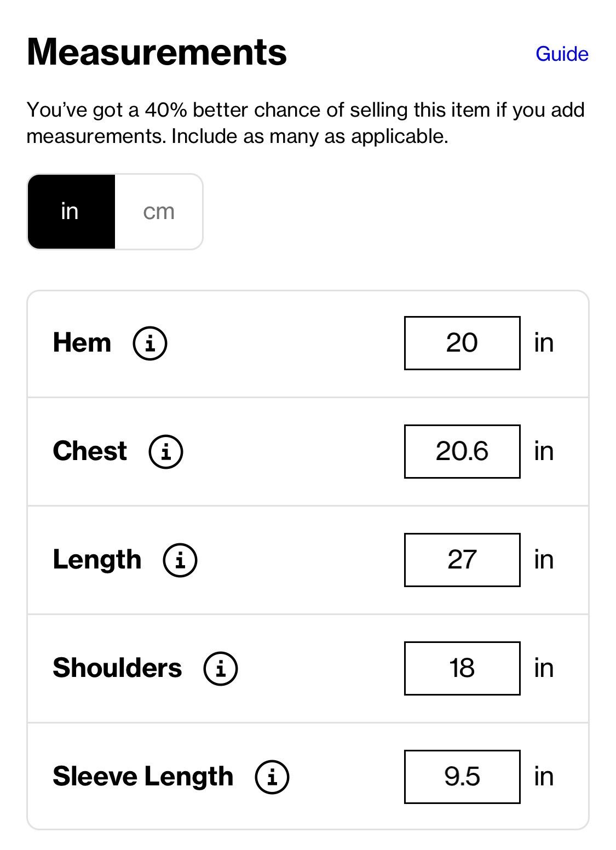Click the Shoulders input showing 18
The image size is (616, 850).
tap(462, 668)
